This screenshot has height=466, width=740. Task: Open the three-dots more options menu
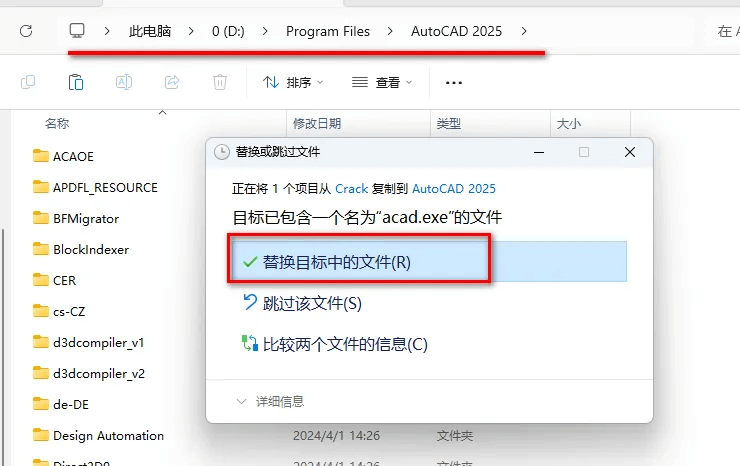click(454, 83)
